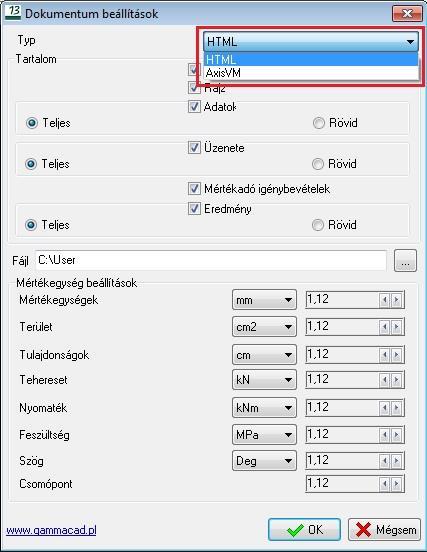
Task: Confirm settings with the OK button
Action: click(304, 530)
